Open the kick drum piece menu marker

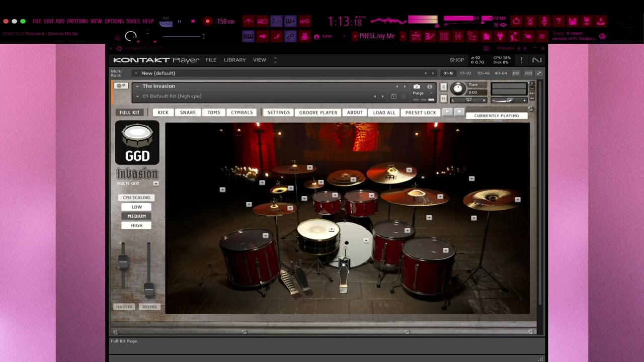366,240
